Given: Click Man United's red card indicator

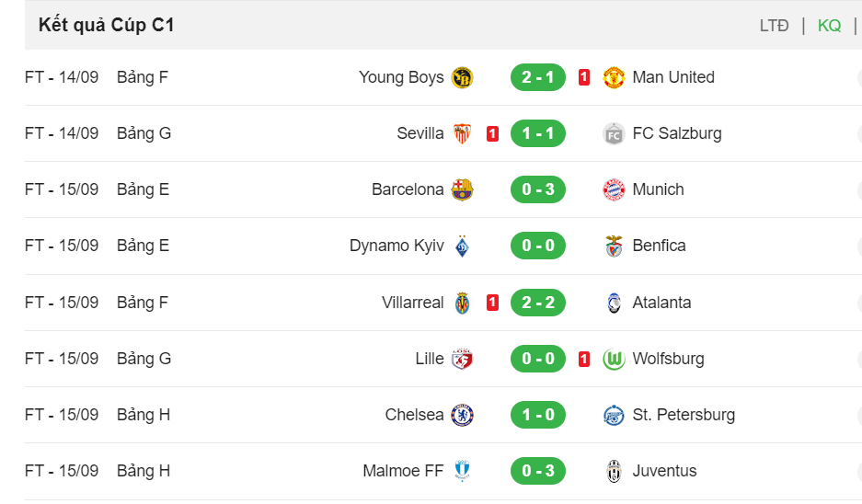Looking at the screenshot, I should [584, 77].
